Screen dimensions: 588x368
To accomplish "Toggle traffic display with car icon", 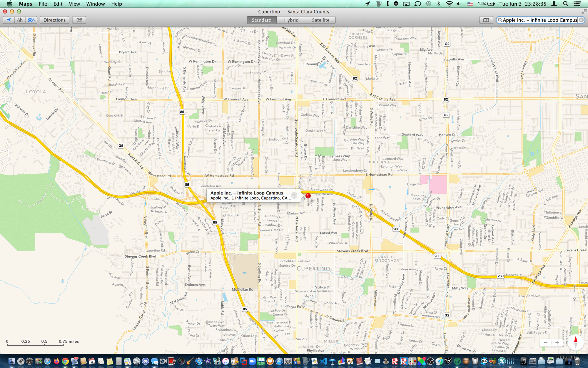I will coord(31,20).
